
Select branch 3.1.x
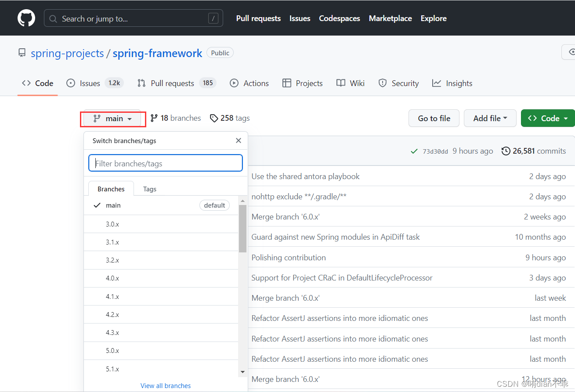161,242
